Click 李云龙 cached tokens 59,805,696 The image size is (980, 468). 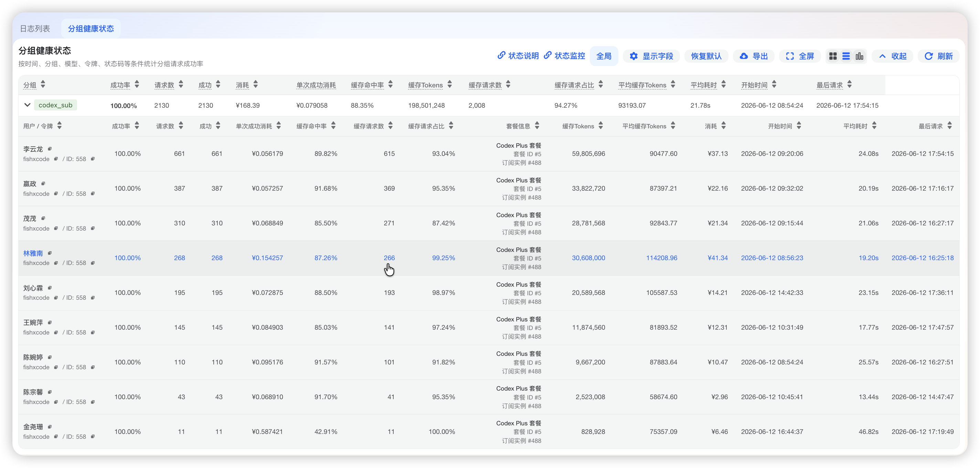click(x=588, y=154)
